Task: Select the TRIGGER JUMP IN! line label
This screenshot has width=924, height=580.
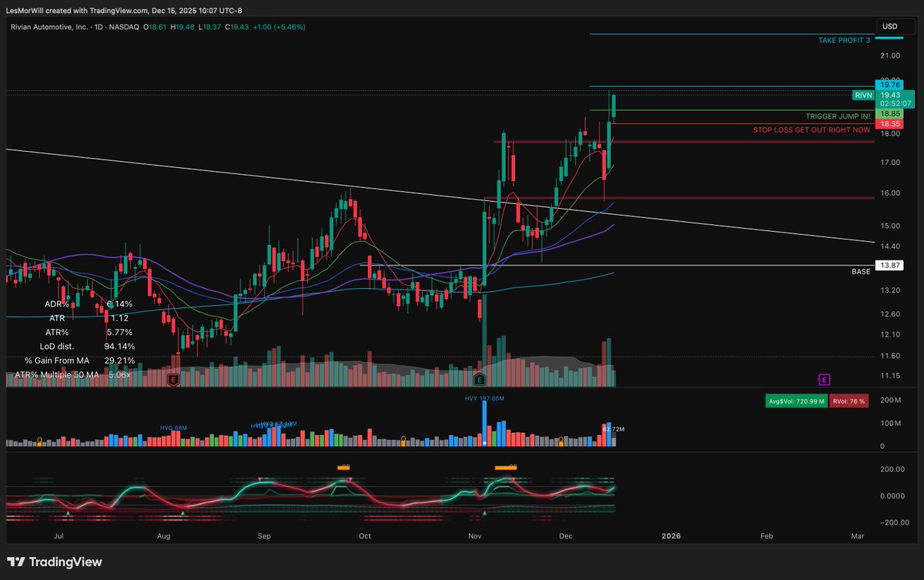Action: (x=839, y=116)
